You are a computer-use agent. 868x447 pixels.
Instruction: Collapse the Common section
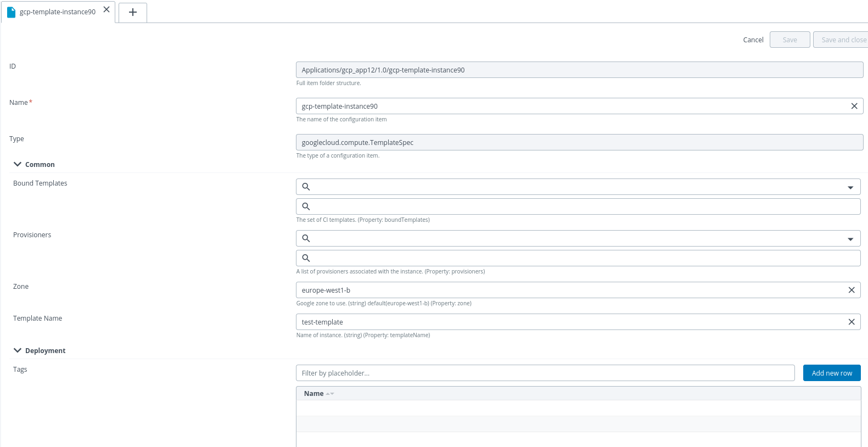[x=18, y=164]
